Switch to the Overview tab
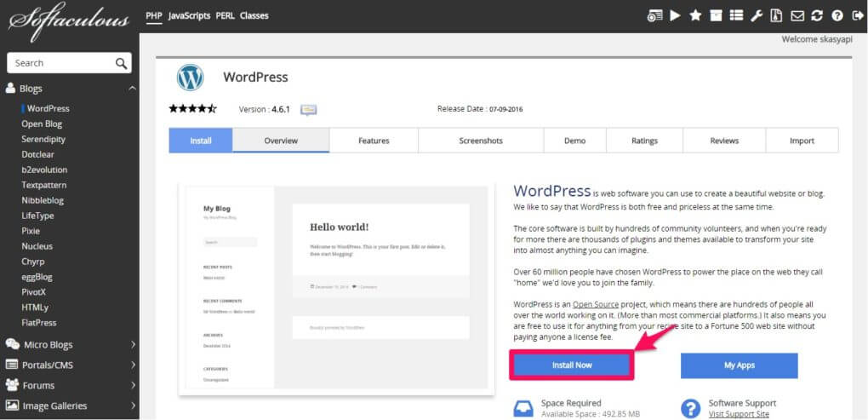868x420 pixels. [281, 141]
